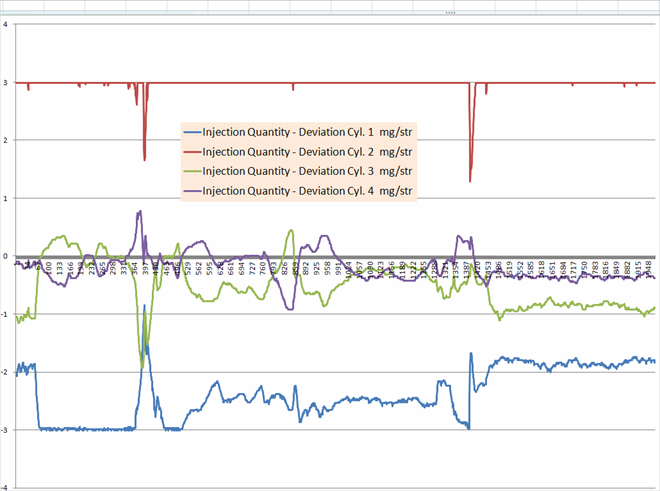This screenshot has height=491, width=660.
Task: Click the x-axis tick label 958
Action: (327, 268)
